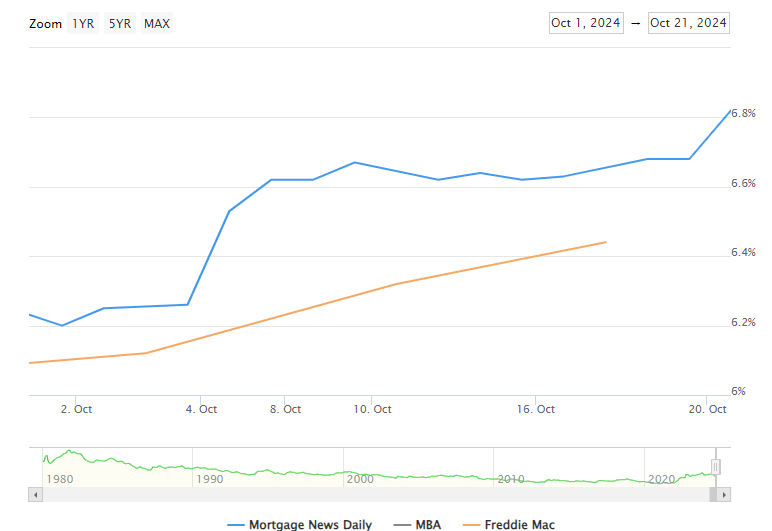
Task: Set zoom range to 1YR
Action: point(83,23)
